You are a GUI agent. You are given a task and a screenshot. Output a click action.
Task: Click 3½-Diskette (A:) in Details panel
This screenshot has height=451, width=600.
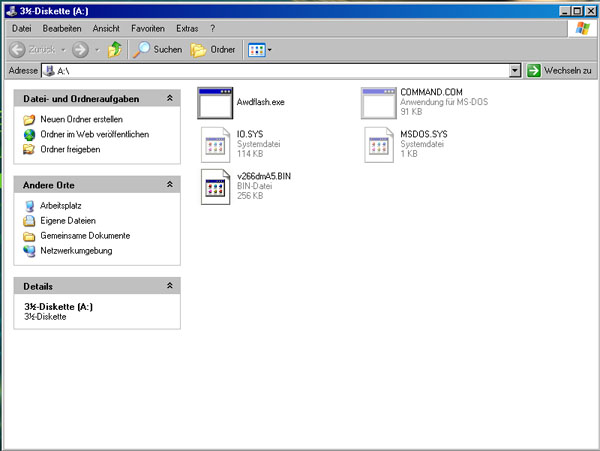click(59, 307)
